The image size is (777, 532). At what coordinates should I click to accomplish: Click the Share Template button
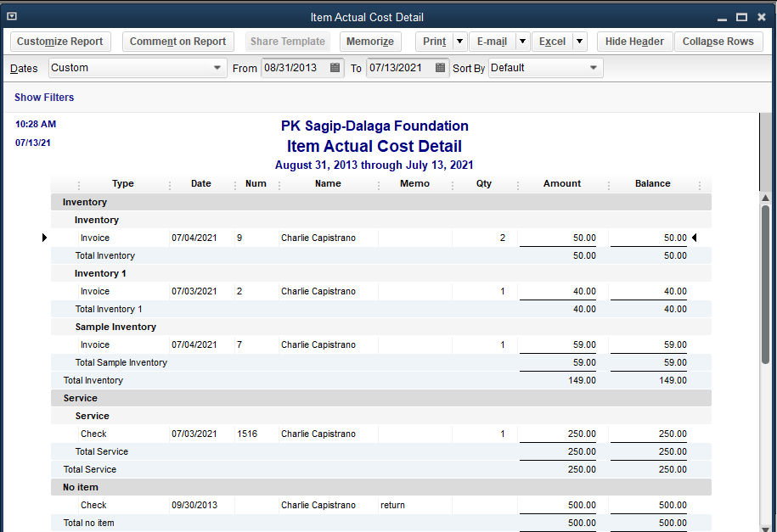[288, 42]
